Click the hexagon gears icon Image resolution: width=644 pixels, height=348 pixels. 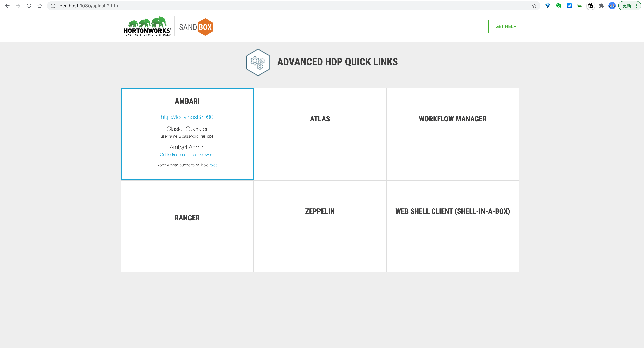pyautogui.click(x=258, y=62)
